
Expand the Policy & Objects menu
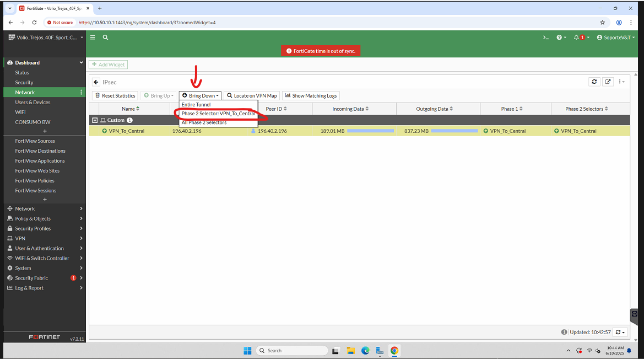[45, 219]
